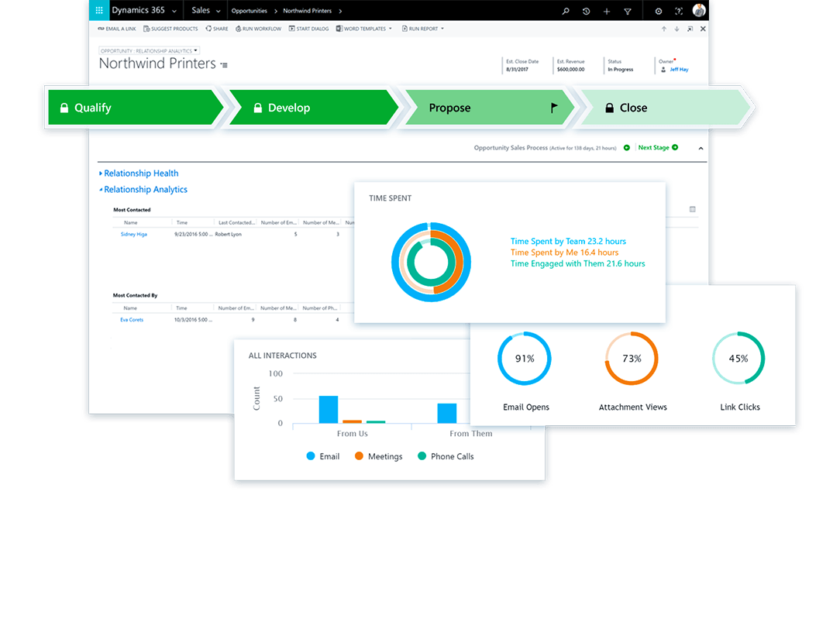Open advanced find funnel icon
The width and height of the screenshot is (840, 629).
point(628,11)
